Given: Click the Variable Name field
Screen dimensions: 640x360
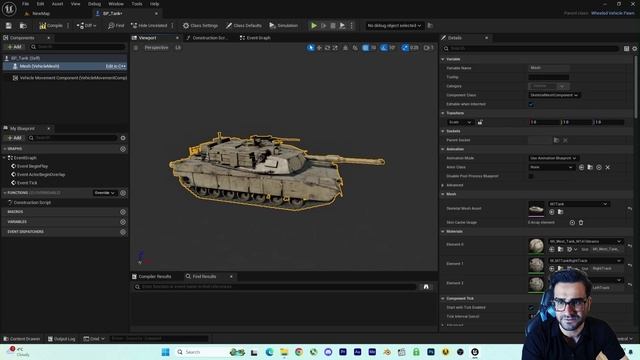Looking at the screenshot, I should (549, 68).
